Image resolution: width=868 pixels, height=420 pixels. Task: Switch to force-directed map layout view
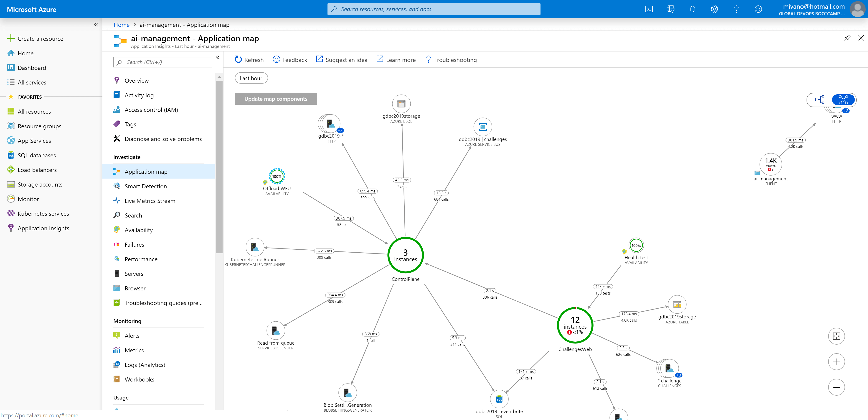[843, 100]
